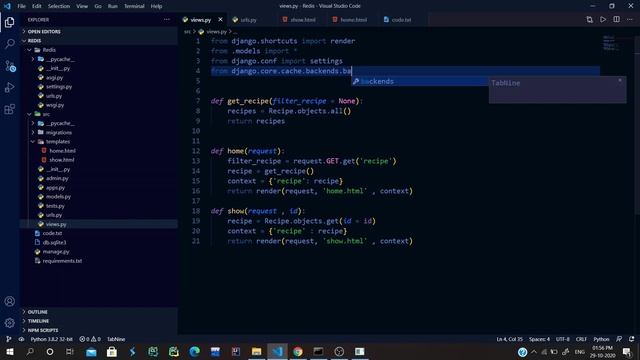The width and height of the screenshot is (640, 360).
Task: Open manage.py in the file tree
Action: point(56,251)
